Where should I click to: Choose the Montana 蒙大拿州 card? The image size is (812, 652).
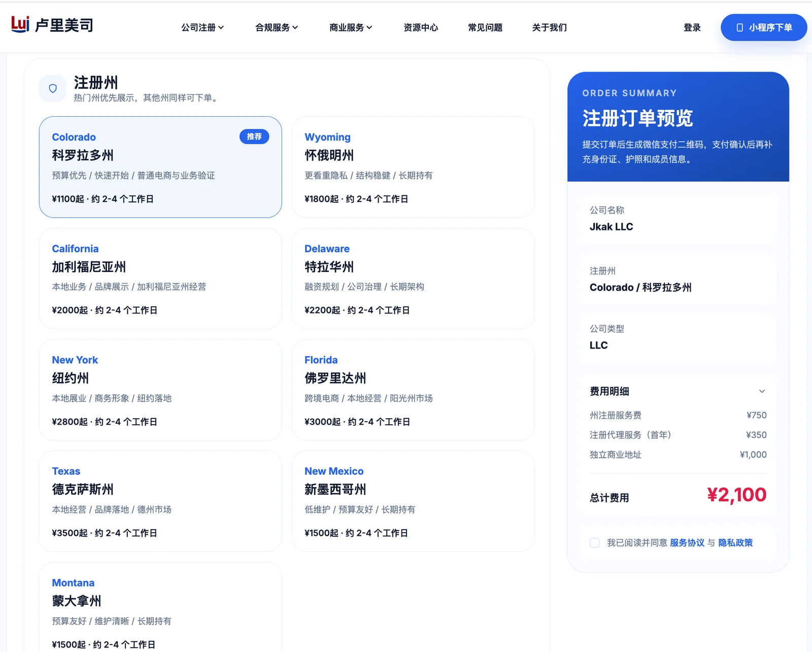tap(160, 607)
